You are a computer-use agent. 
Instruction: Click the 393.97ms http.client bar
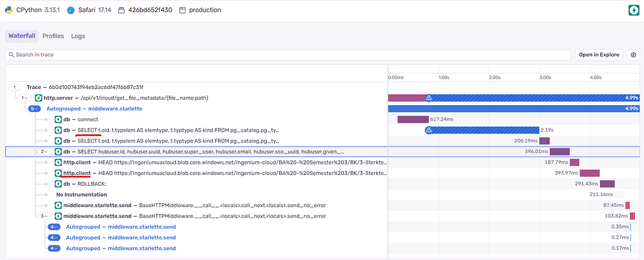click(589, 173)
